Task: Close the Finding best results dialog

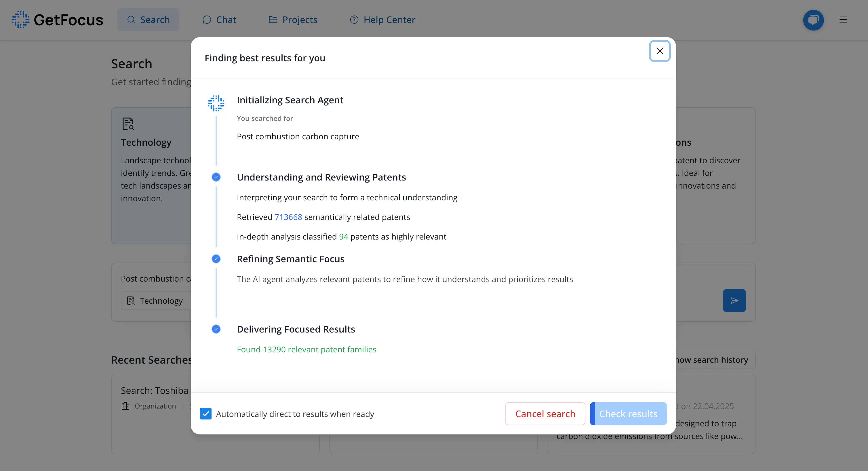Action: click(x=659, y=51)
